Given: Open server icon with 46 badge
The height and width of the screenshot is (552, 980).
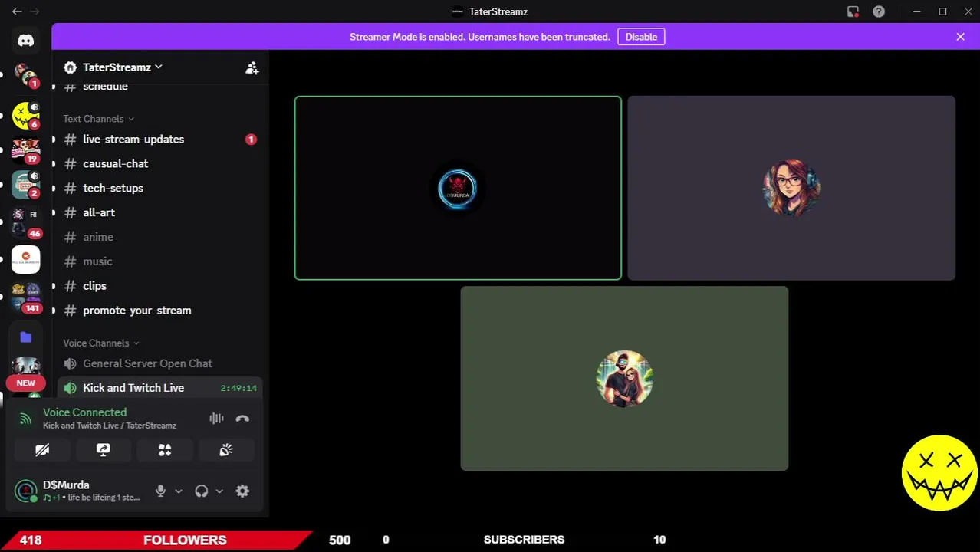Looking at the screenshot, I should (x=25, y=222).
